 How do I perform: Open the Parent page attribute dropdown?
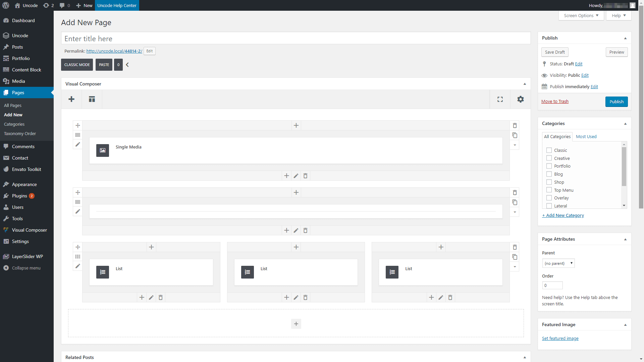pos(558,263)
